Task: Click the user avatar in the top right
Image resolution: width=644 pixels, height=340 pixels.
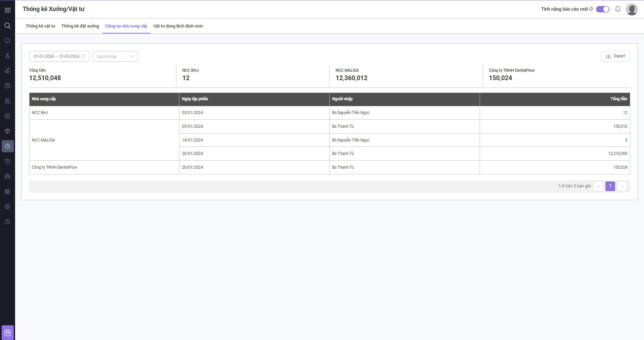Action: pos(632,9)
